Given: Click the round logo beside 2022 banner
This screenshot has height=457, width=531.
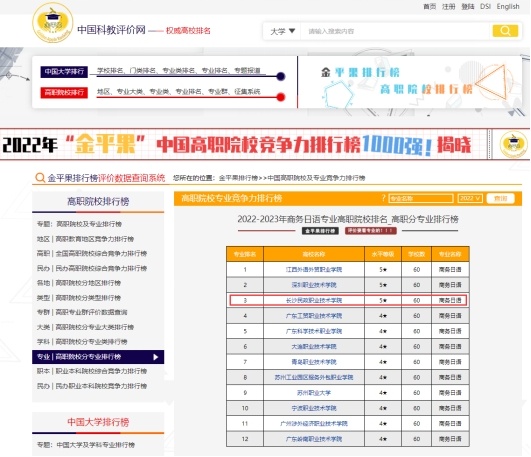Looking at the screenshot, I should point(513,144).
